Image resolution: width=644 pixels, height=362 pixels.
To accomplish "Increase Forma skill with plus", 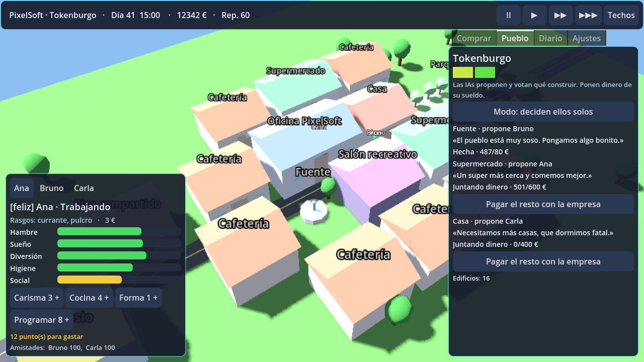I will (x=138, y=298).
